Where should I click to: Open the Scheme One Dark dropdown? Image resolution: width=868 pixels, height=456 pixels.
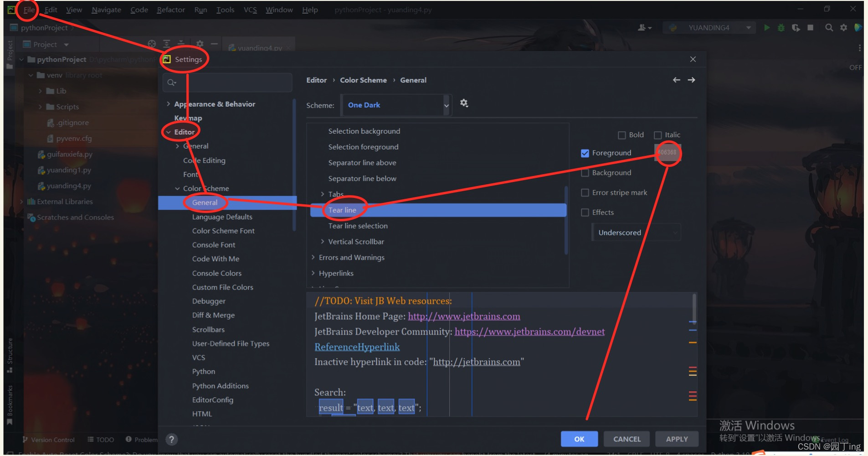point(396,105)
